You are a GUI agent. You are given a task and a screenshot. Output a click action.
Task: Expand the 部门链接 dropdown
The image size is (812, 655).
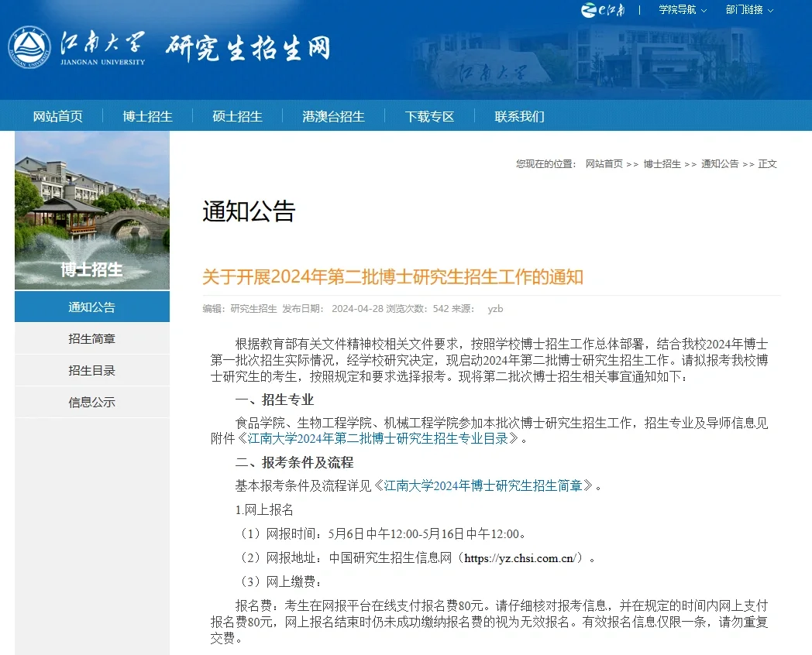[749, 10]
